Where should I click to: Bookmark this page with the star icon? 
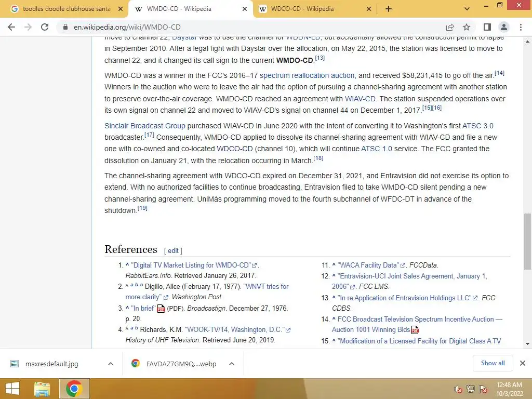[467, 27]
